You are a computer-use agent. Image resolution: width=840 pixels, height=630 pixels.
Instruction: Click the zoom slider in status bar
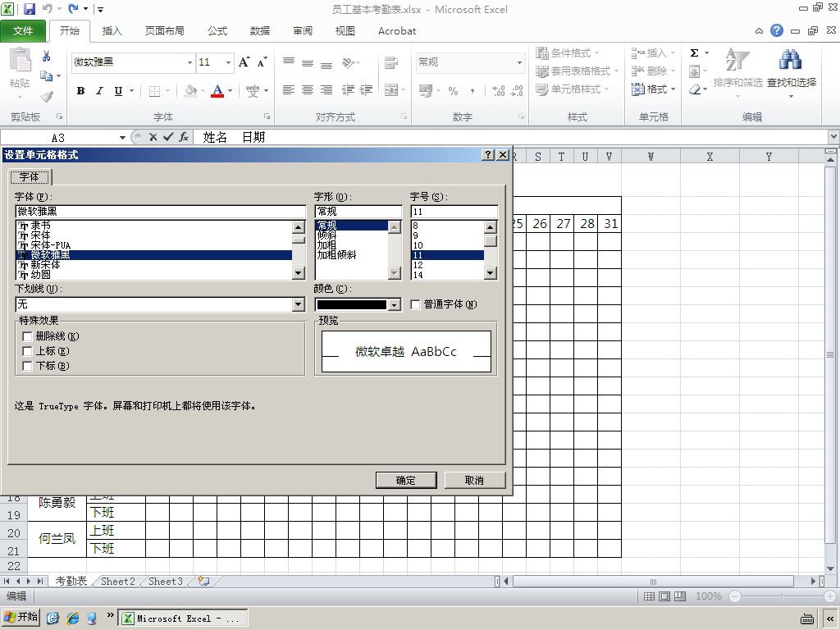click(x=782, y=596)
